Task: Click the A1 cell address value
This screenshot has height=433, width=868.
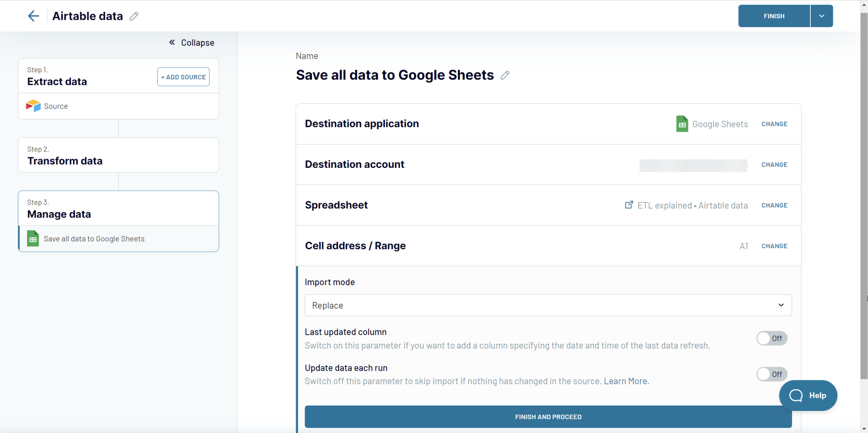Action: [744, 246]
